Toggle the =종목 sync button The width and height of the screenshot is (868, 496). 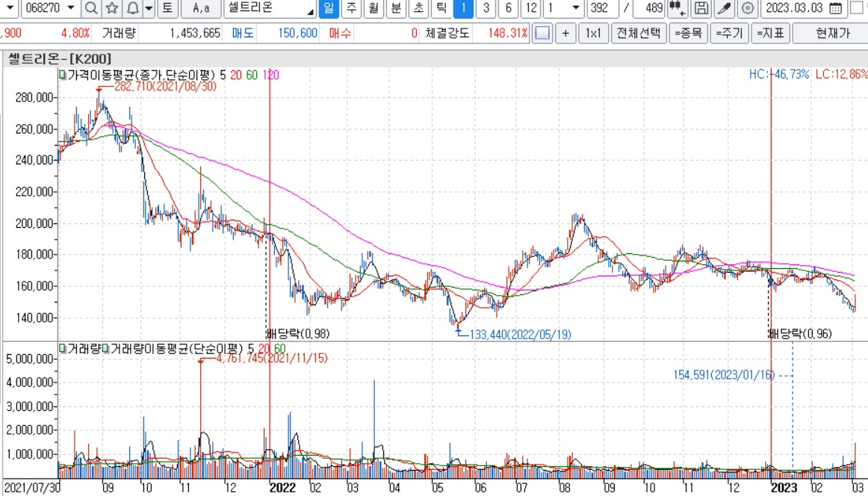tap(687, 33)
